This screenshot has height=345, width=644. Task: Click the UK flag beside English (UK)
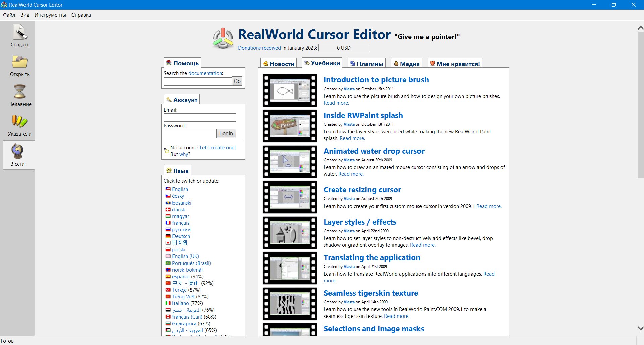pos(168,256)
